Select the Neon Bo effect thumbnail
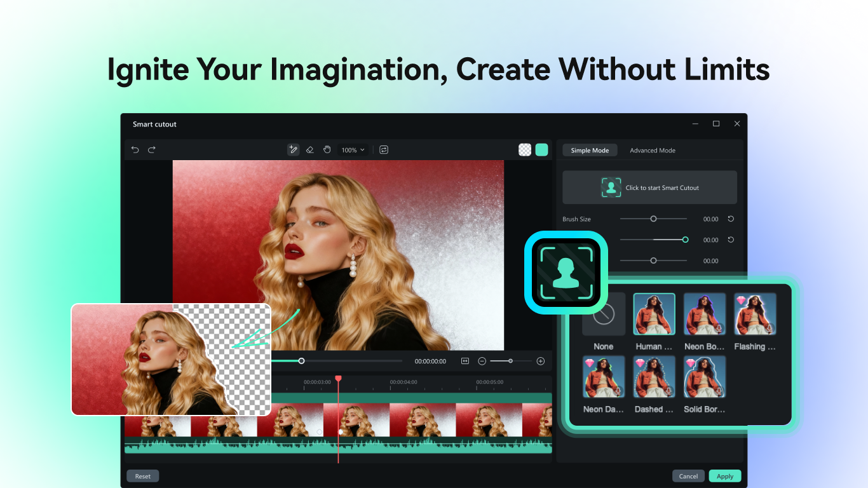 [704, 314]
